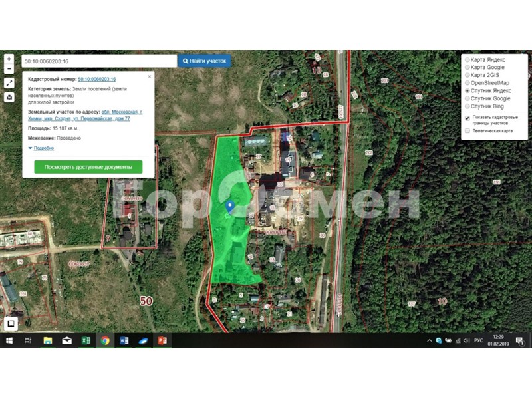Open Google Chrome in taskbar
This screenshot has width=532, height=399.
coord(105,340)
